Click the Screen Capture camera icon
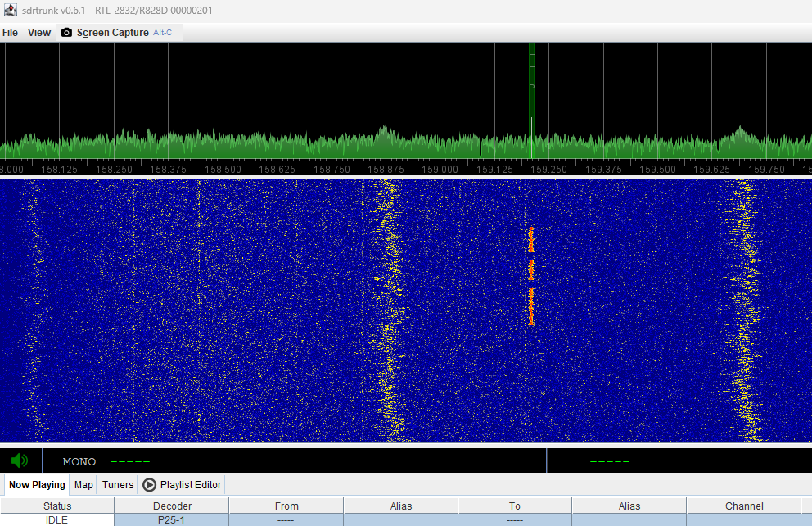This screenshot has height=526, width=812. (x=67, y=33)
